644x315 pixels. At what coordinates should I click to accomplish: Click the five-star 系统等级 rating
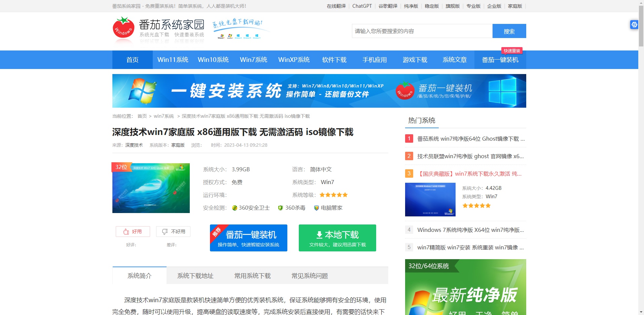[333, 195]
